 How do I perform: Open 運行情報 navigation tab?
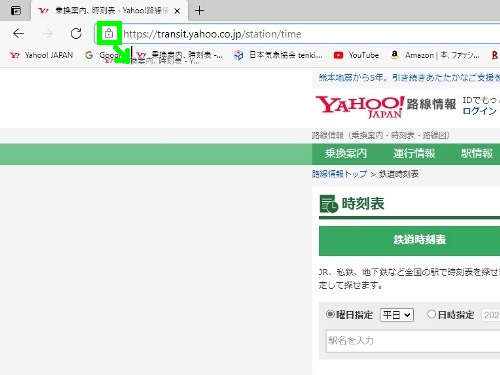coord(414,154)
